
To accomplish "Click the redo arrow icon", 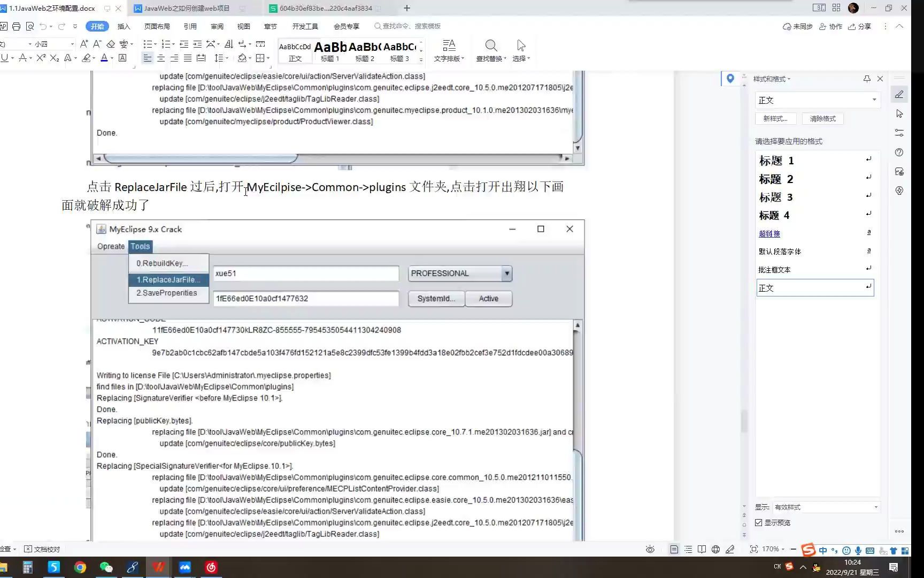I will pyautogui.click(x=61, y=26).
